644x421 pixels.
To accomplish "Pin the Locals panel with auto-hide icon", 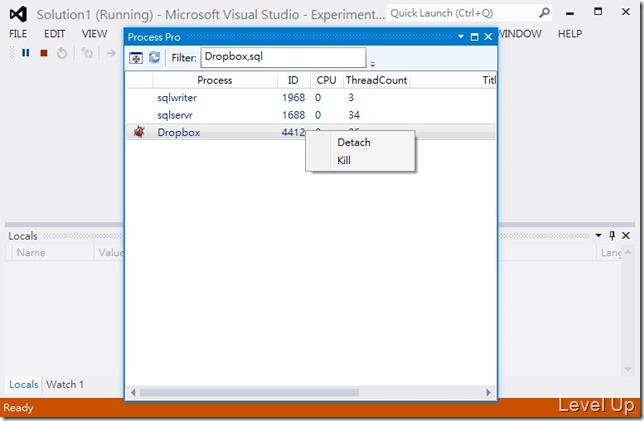I will pyautogui.click(x=612, y=235).
